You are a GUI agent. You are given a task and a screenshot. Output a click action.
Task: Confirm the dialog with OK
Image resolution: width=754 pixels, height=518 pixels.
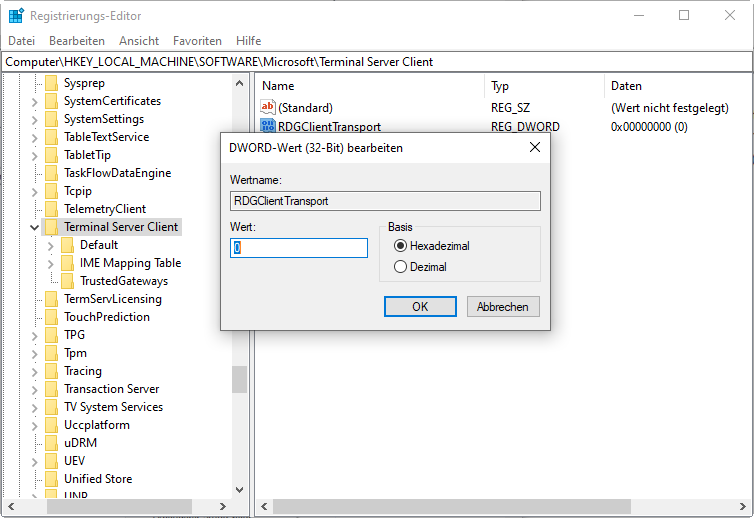pos(420,307)
